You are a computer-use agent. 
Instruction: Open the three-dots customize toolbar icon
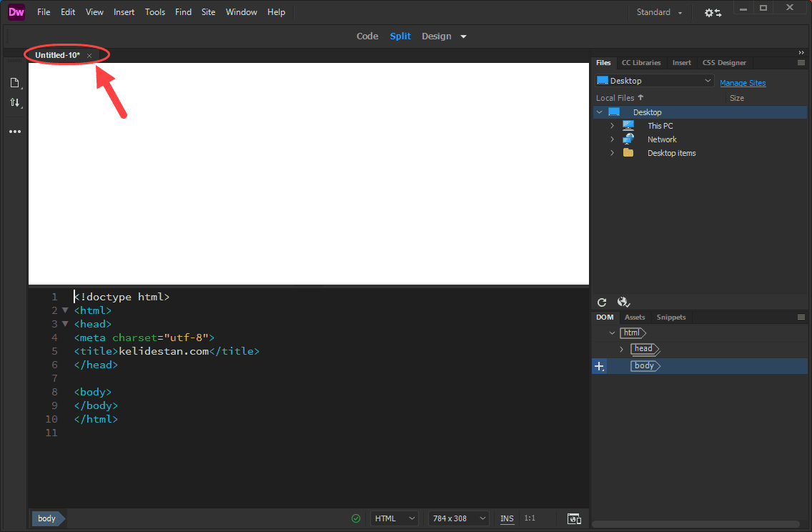15,132
